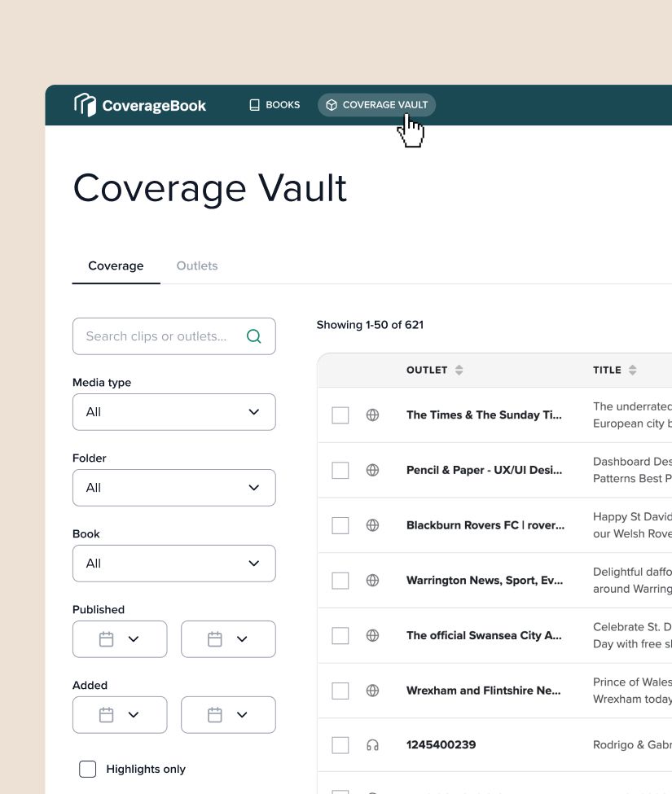Click calendar icon in Published start field
This screenshot has height=794, width=672.
point(107,639)
